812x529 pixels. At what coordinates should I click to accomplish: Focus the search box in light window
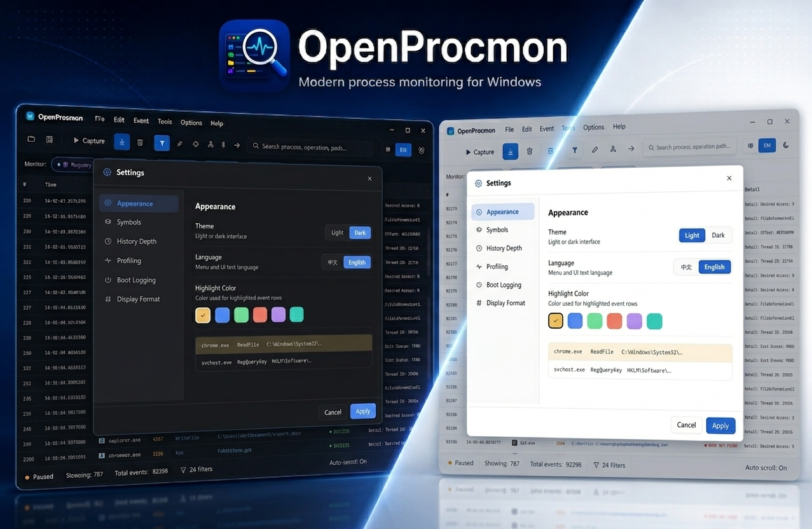click(x=689, y=147)
